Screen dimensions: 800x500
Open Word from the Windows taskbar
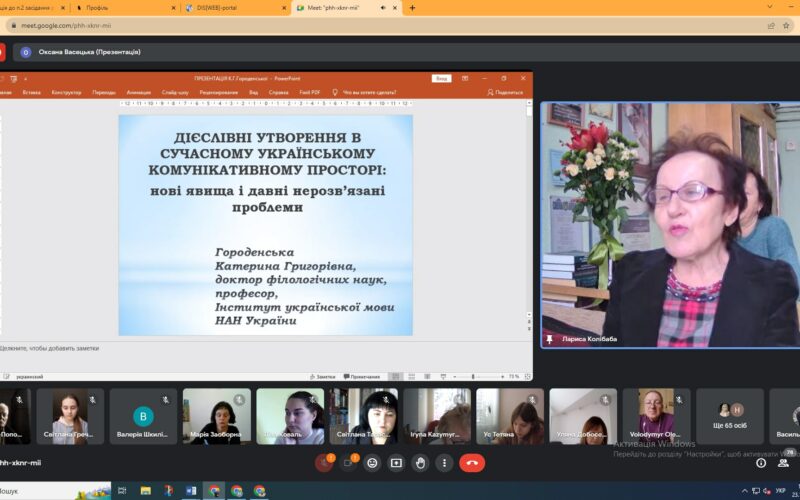[191, 491]
